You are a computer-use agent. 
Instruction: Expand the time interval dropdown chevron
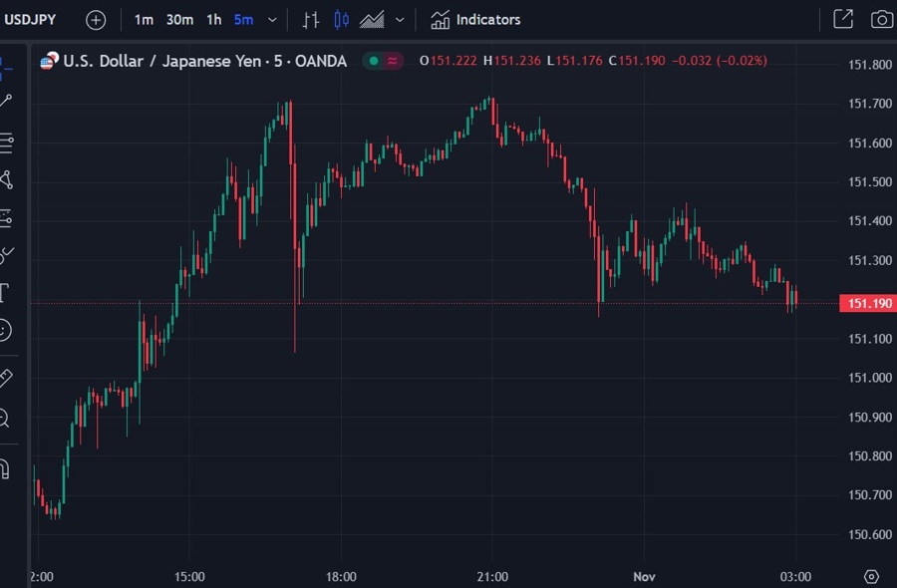click(272, 20)
